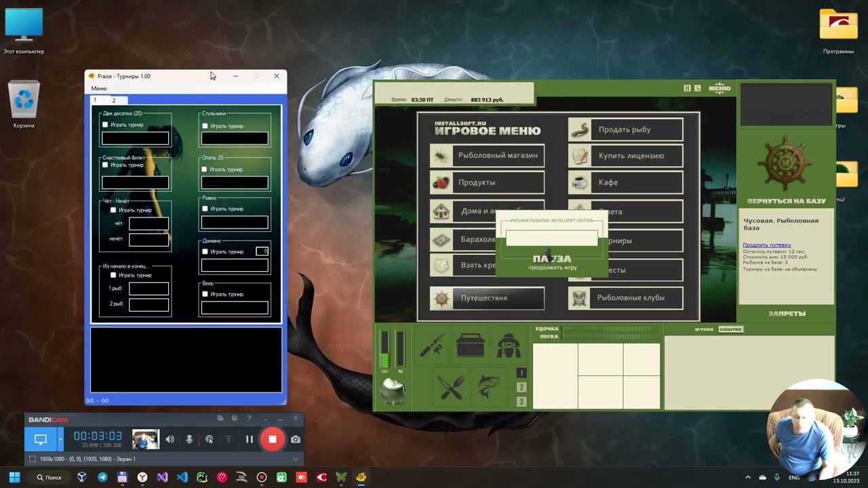Open PyCharm from the taskbar
The width and height of the screenshot is (868, 488).
202,477
